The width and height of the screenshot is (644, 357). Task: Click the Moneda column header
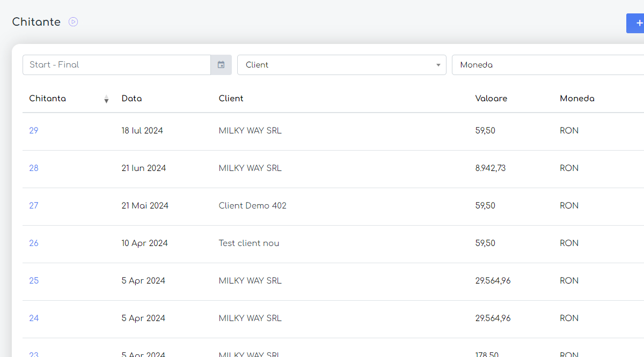(x=577, y=99)
